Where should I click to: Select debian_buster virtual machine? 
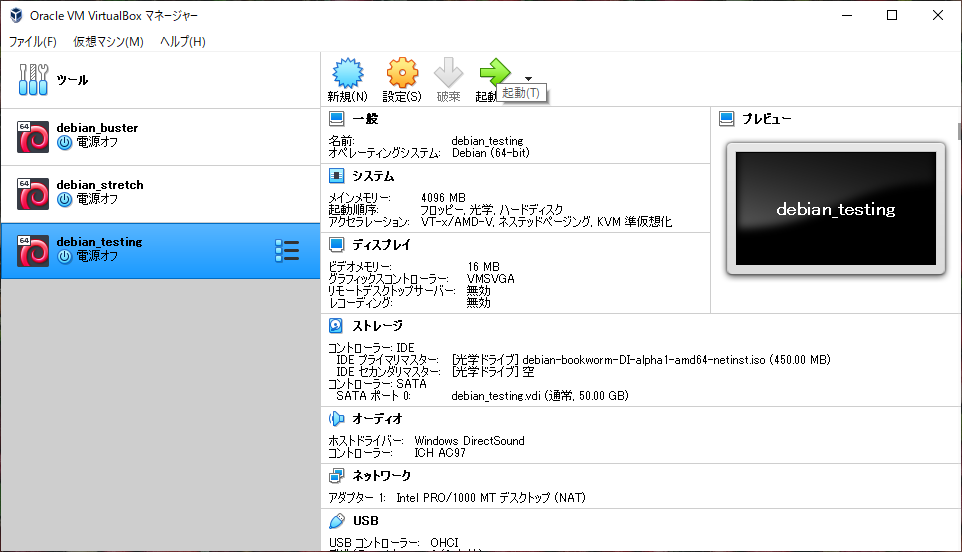coord(160,137)
